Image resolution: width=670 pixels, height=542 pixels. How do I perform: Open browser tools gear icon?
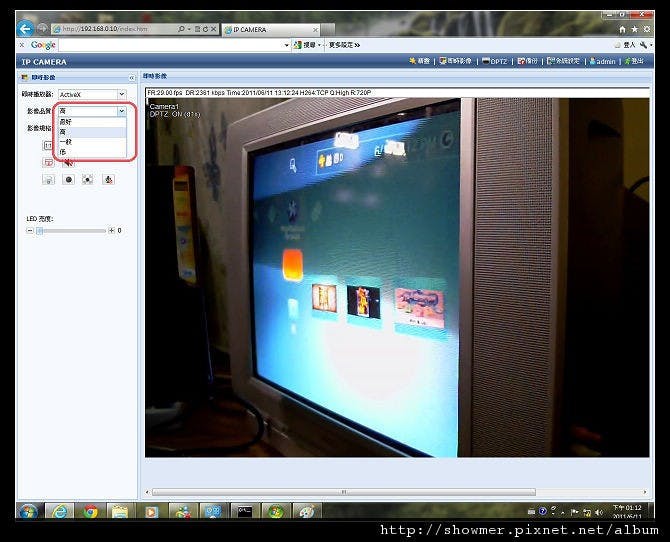tap(647, 29)
